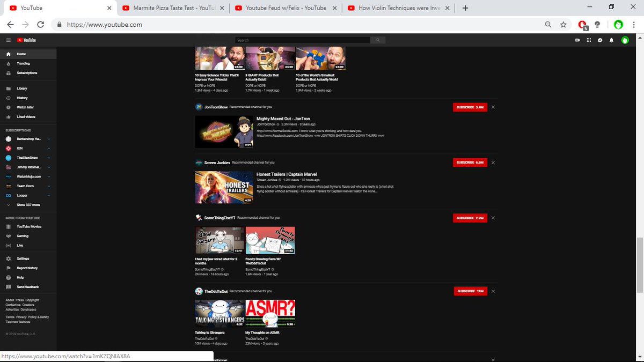This screenshot has height=362, width=644.
Task: Play the Talking 2 Strangers thumbnail
Action: [219, 313]
